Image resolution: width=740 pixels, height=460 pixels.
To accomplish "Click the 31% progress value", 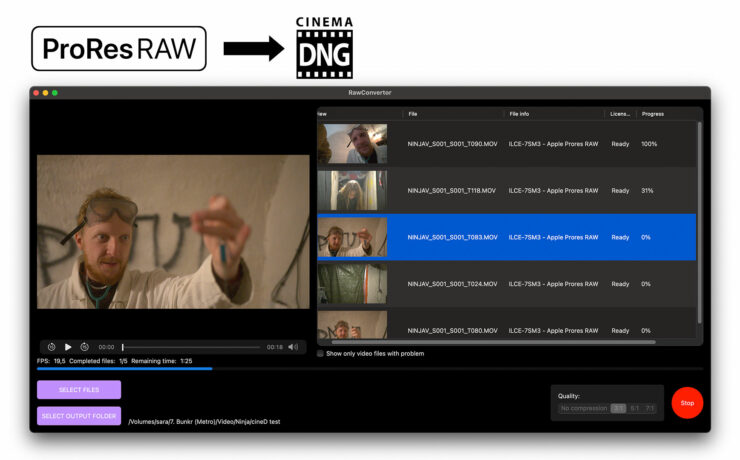I will coord(647,191).
